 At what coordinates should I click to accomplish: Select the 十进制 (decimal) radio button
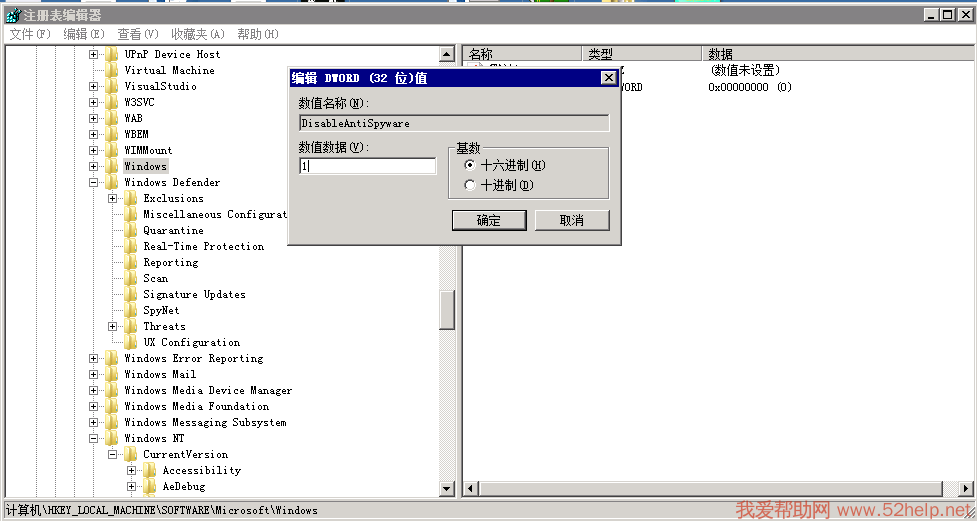point(470,186)
